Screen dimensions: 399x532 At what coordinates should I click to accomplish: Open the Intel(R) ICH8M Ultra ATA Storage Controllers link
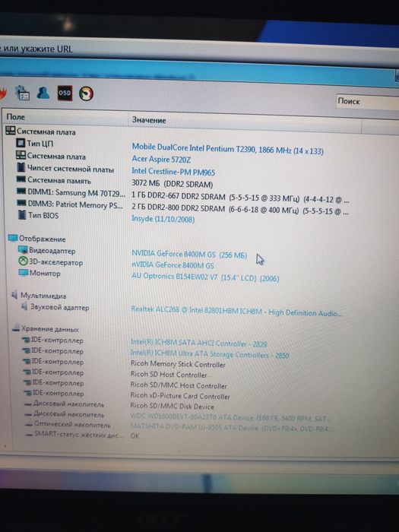210,354
